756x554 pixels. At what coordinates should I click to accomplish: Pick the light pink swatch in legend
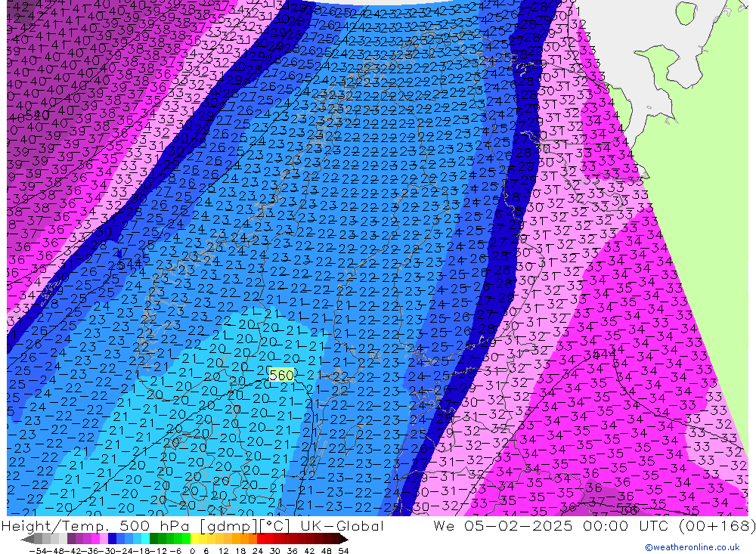coord(104,539)
